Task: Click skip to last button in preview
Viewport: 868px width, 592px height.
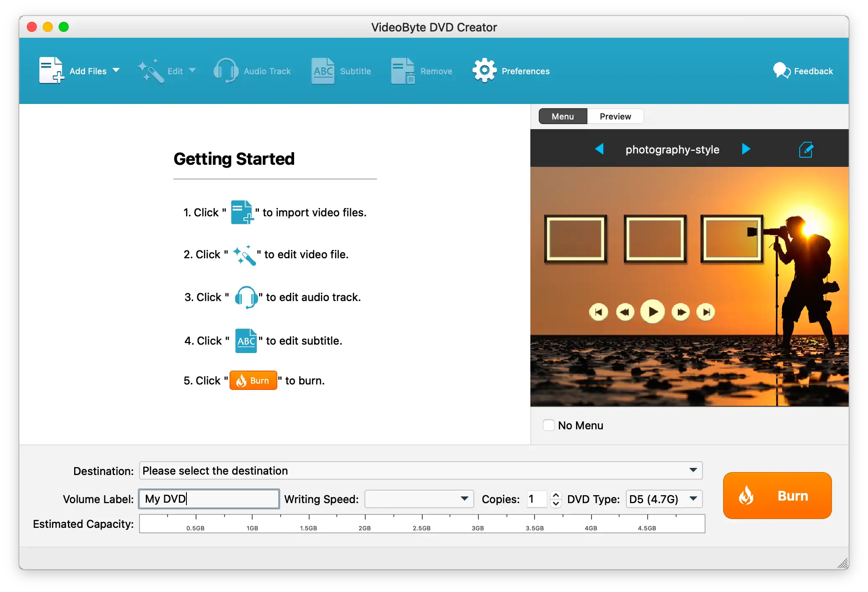Action: (x=706, y=312)
